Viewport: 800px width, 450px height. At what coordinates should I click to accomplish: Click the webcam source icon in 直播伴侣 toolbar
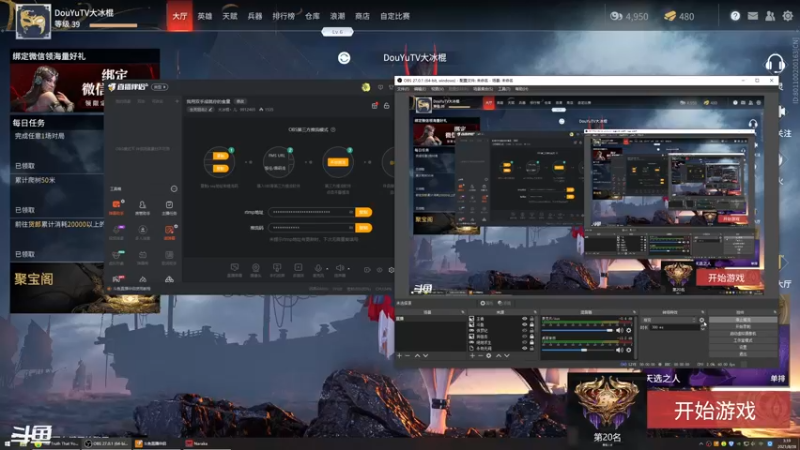[256, 267]
